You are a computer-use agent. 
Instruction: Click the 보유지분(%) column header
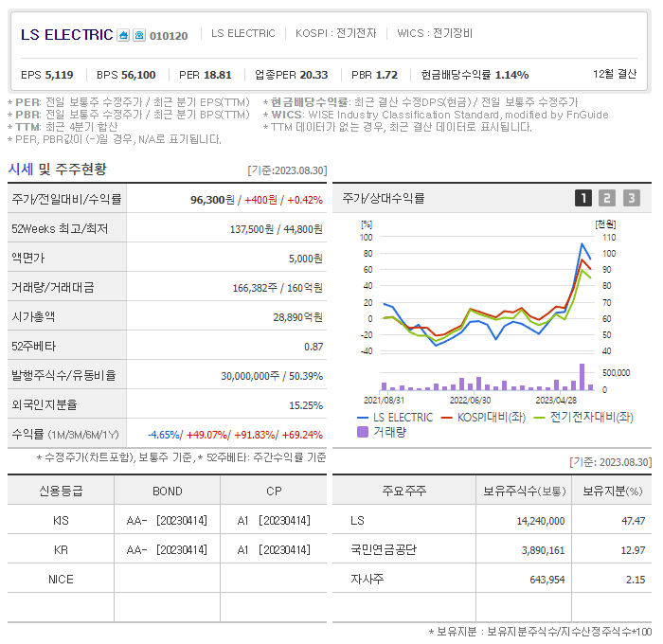click(612, 491)
